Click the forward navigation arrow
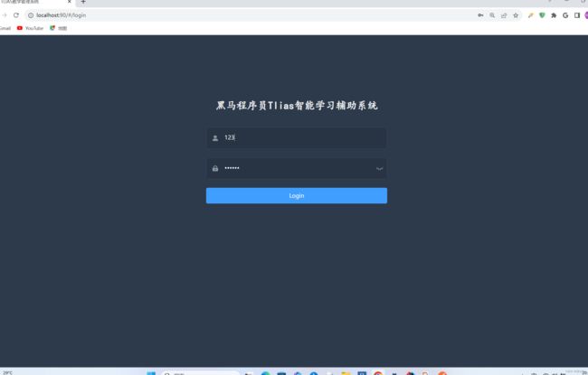588x375 pixels. [5, 15]
